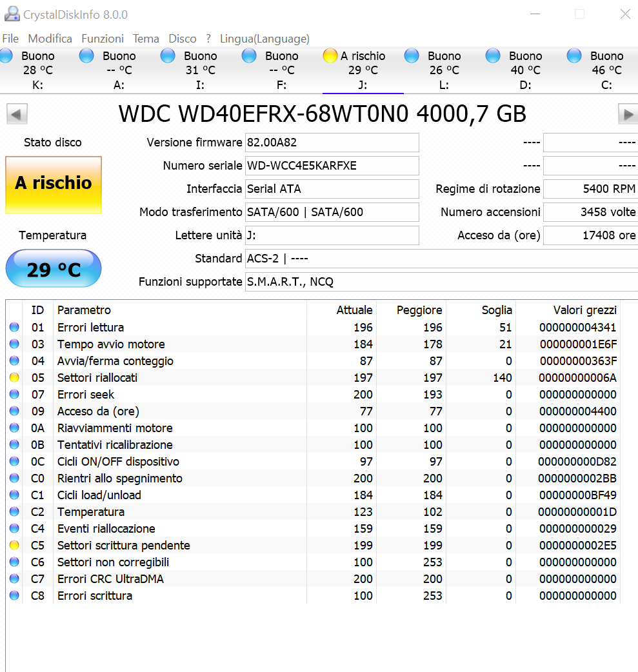Click status dot of Errori seek row
The width and height of the screenshot is (638, 672).
pyautogui.click(x=14, y=394)
